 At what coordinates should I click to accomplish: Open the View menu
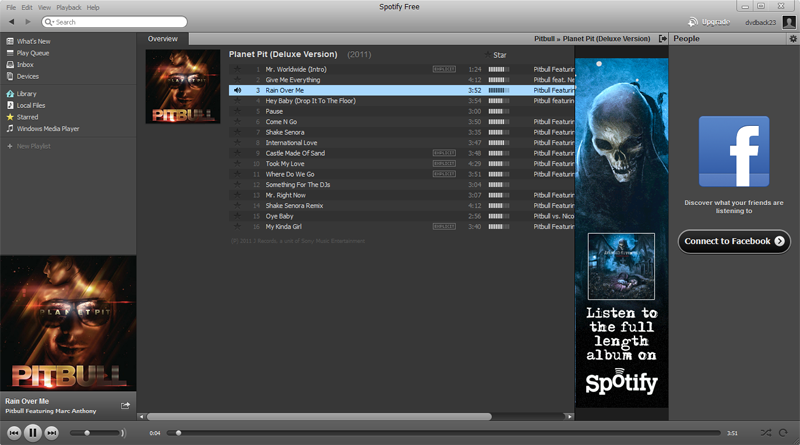44,8
